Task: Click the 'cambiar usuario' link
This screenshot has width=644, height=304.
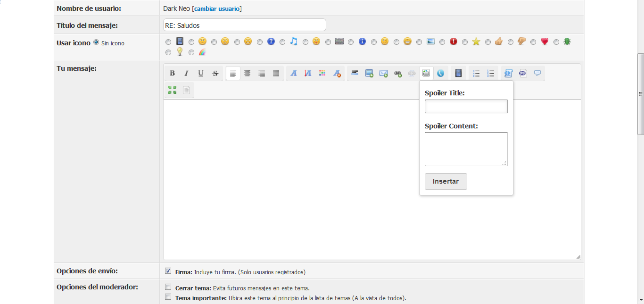Action: point(217,8)
